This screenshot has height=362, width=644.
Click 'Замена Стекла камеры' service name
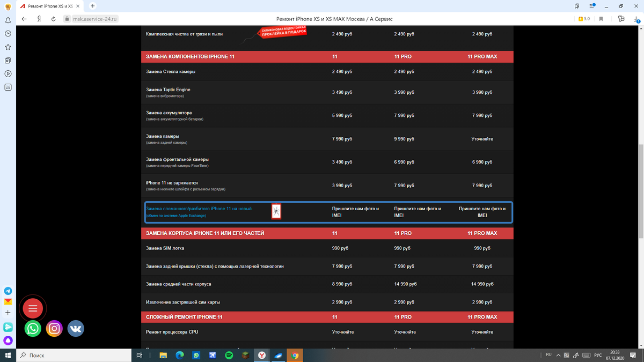171,71
